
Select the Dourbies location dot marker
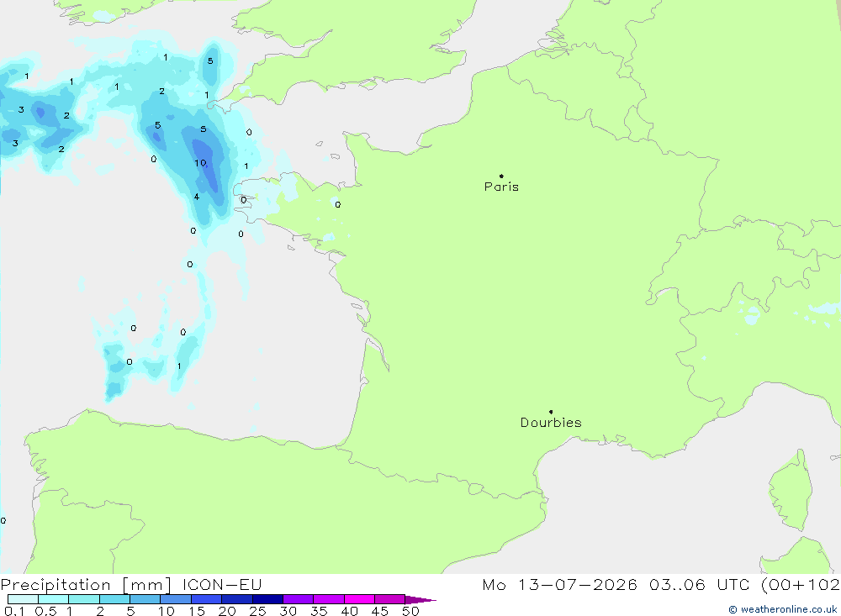click(x=551, y=412)
